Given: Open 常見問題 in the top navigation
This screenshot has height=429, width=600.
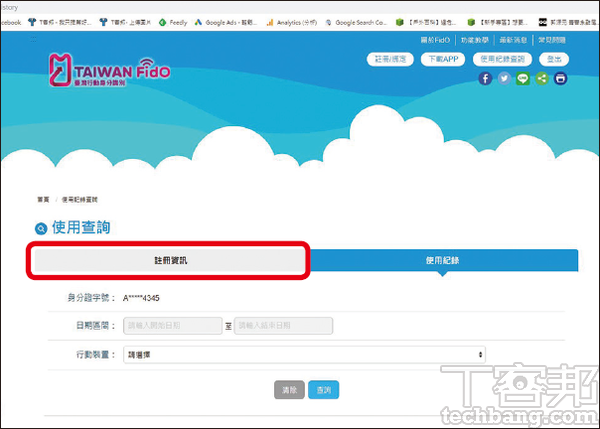Looking at the screenshot, I should point(552,40).
